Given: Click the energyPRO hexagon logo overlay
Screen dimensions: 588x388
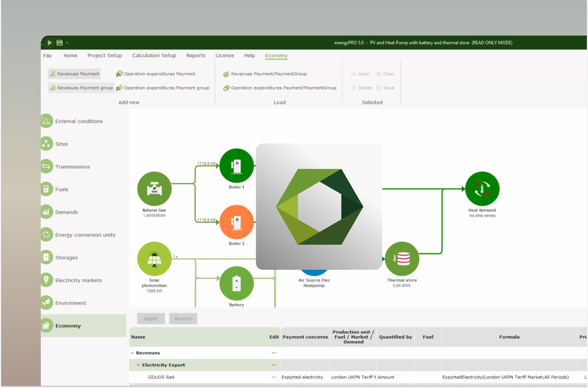Looking at the screenshot, I should point(319,207).
